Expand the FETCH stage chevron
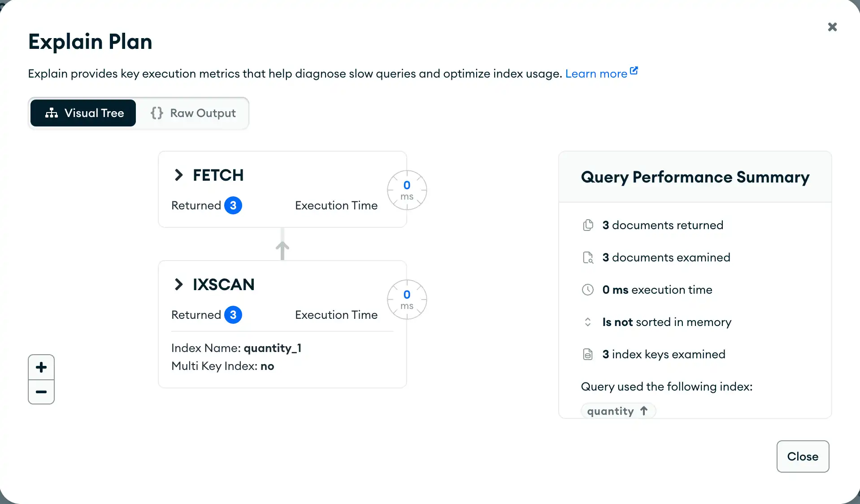Viewport: 860px width, 504px height. (x=179, y=175)
